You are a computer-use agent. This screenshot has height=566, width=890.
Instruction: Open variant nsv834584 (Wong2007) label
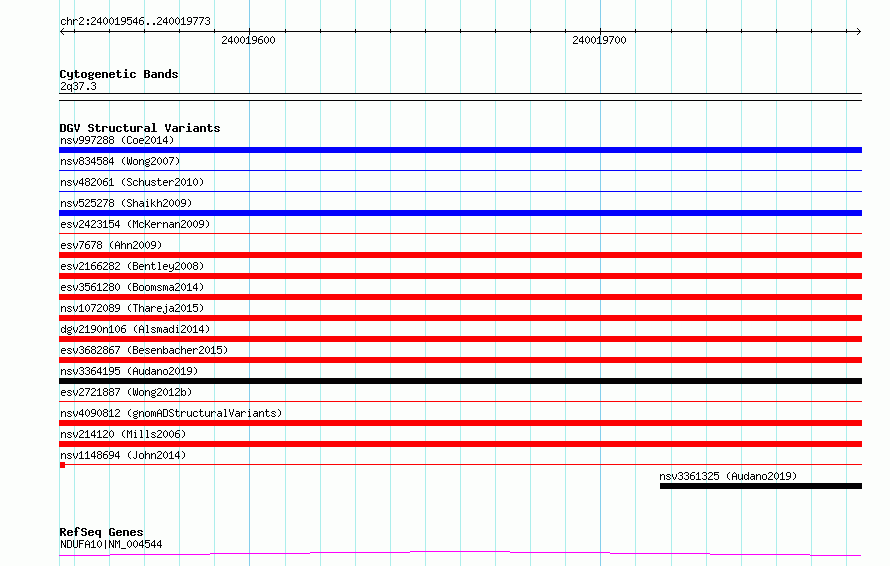coord(120,161)
